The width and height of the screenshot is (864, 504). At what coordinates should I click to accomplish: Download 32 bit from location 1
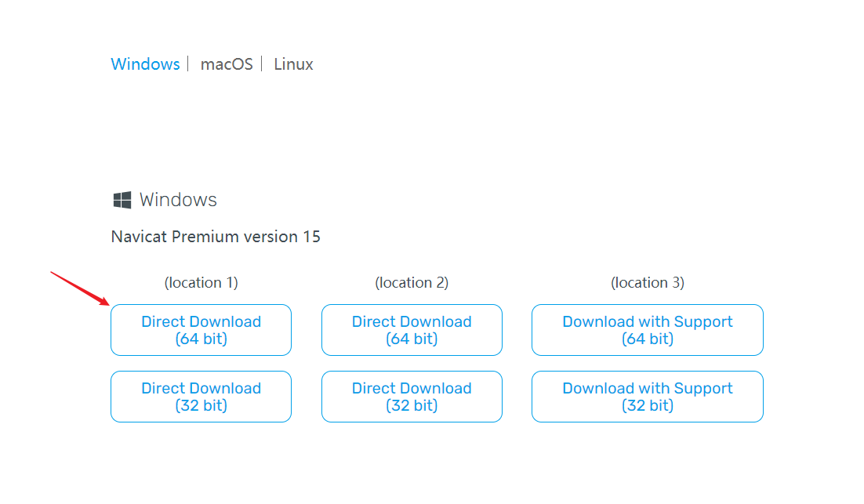(x=201, y=397)
